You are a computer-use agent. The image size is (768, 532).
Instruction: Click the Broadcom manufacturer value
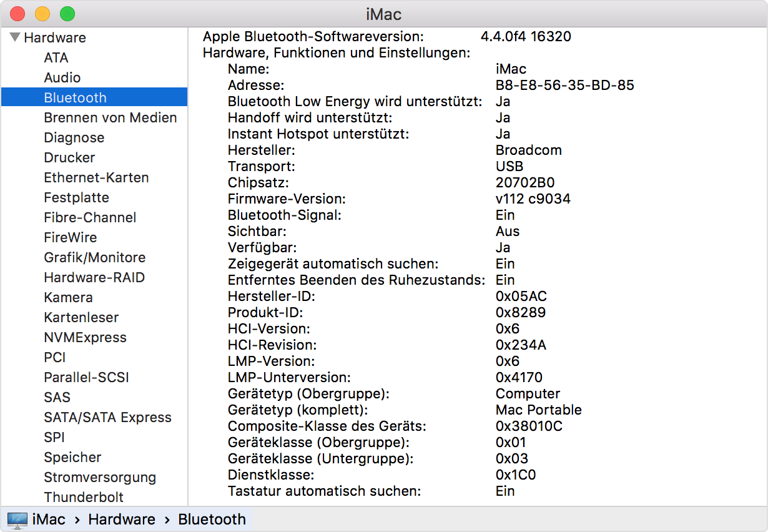click(529, 150)
